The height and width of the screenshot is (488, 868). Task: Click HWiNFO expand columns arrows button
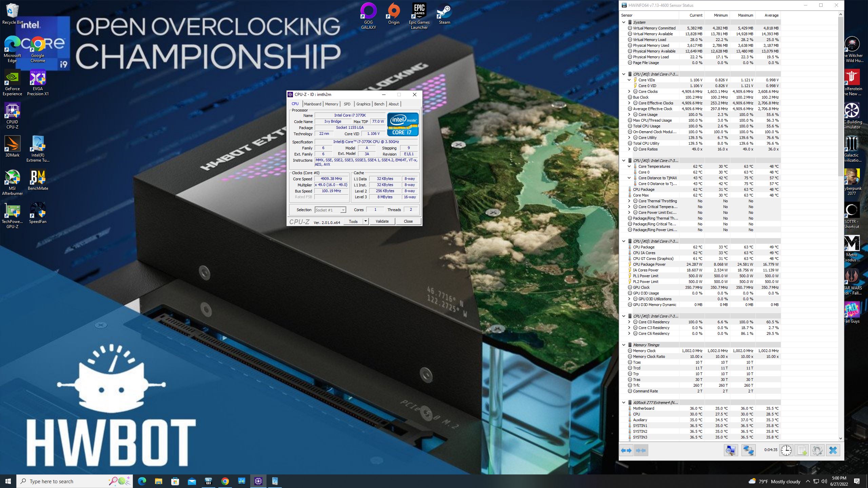pyautogui.click(x=626, y=450)
